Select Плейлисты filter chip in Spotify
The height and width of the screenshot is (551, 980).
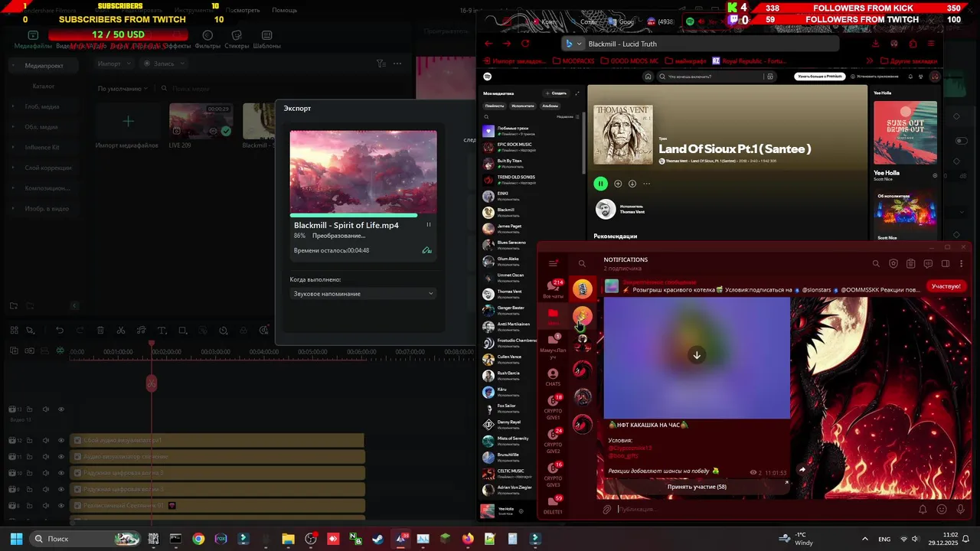pyautogui.click(x=495, y=106)
